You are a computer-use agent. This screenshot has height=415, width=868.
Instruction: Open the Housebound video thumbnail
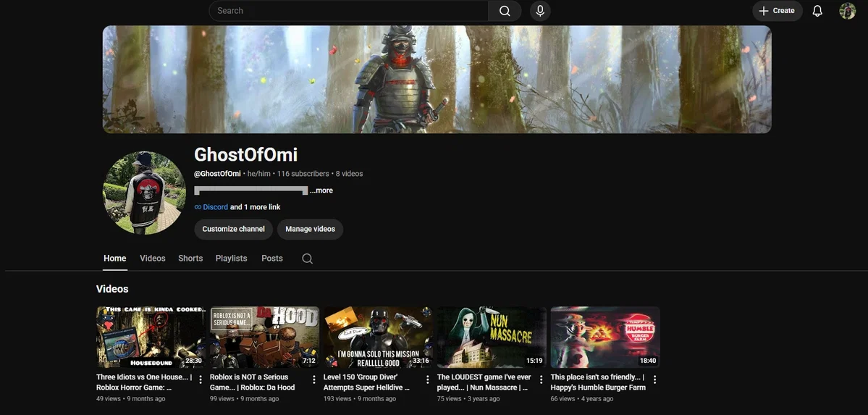[151, 338]
